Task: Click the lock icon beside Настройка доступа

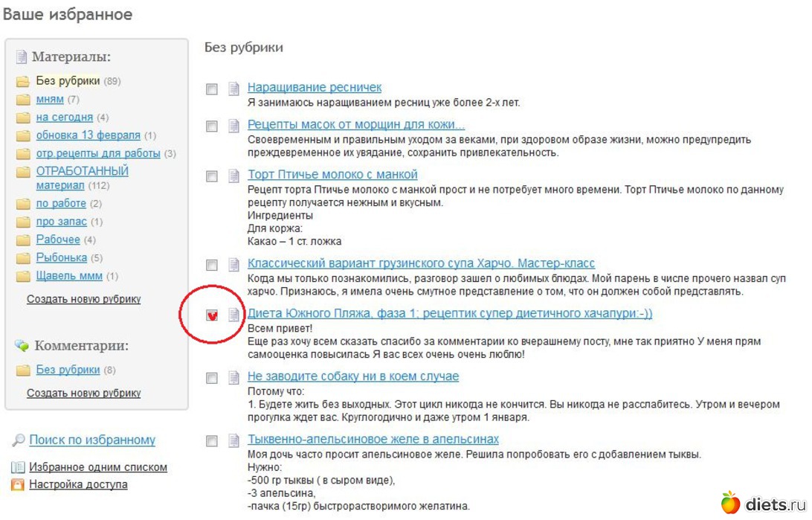Action: tap(18, 485)
